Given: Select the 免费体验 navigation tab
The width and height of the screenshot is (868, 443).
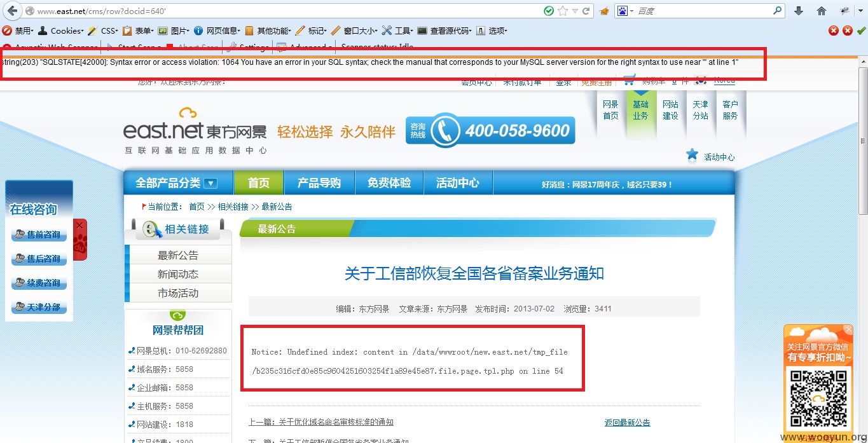Looking at the screenshot, I should coord(389,183).
